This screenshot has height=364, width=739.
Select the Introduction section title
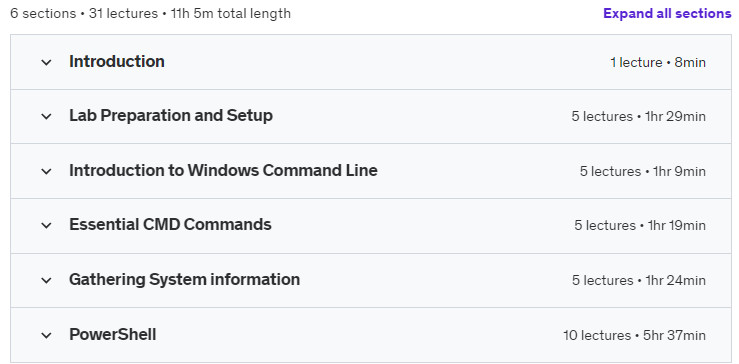click(117, 61)
